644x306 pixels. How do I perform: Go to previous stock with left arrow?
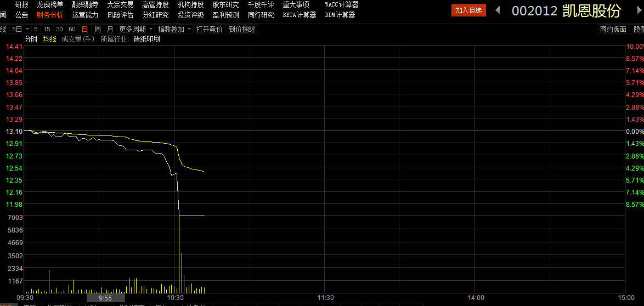tap(498, 10)
